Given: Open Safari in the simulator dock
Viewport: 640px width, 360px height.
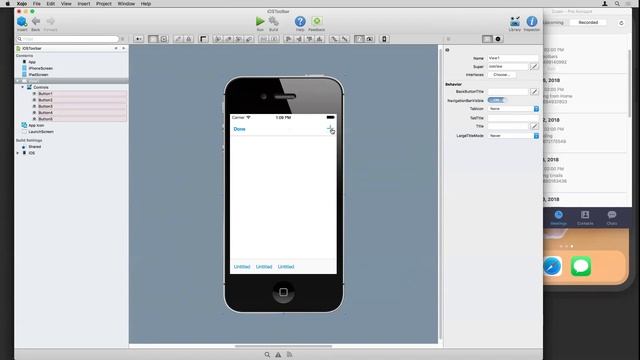Looking at the screenshot, I should pyautogui.click(x=552, y=267).
